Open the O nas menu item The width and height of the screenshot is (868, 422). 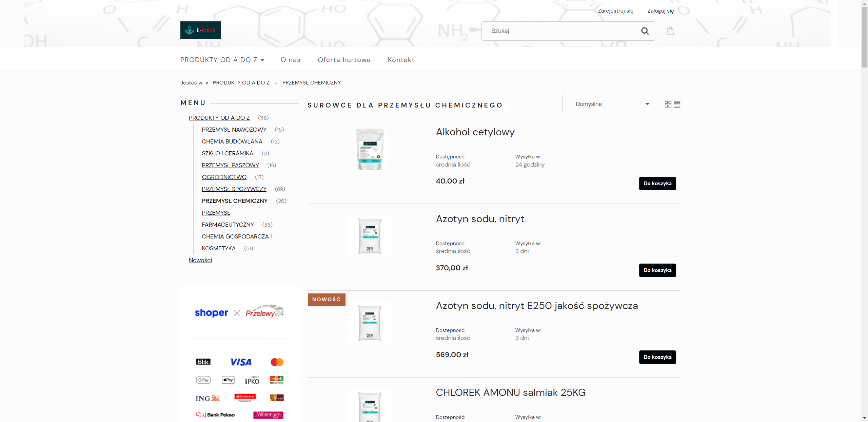290,60
